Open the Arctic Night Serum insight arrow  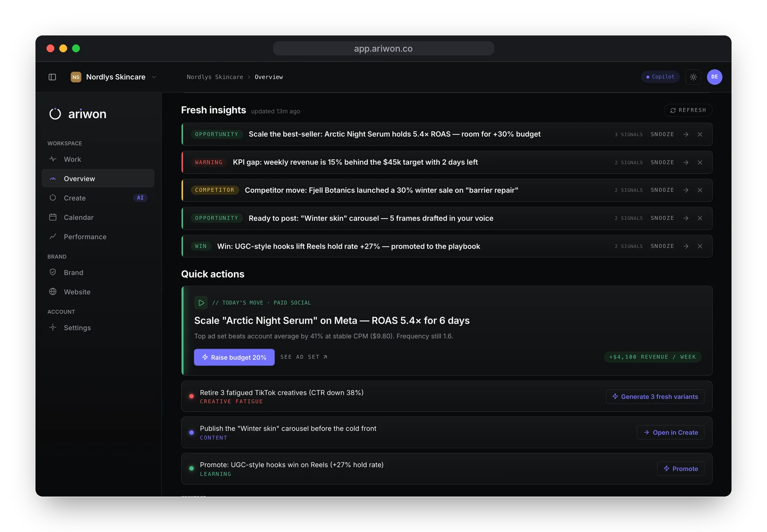tap(686, 135)
